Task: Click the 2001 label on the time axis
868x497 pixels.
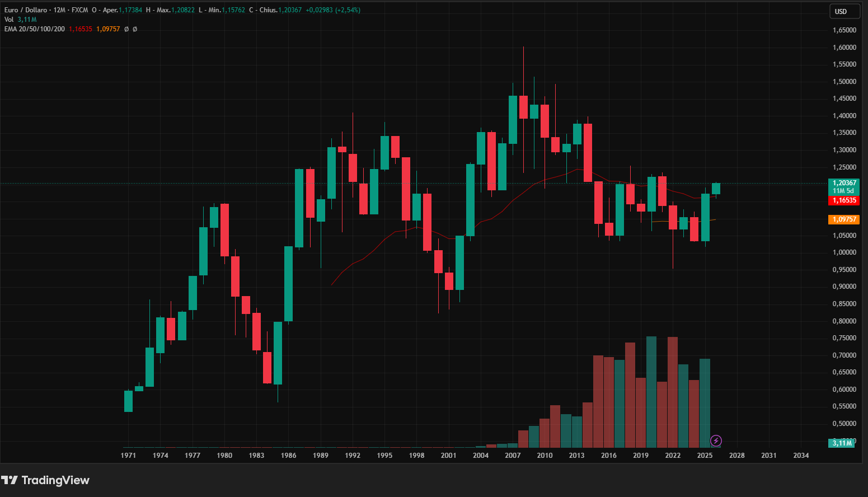Action: (x=449, y=456)
